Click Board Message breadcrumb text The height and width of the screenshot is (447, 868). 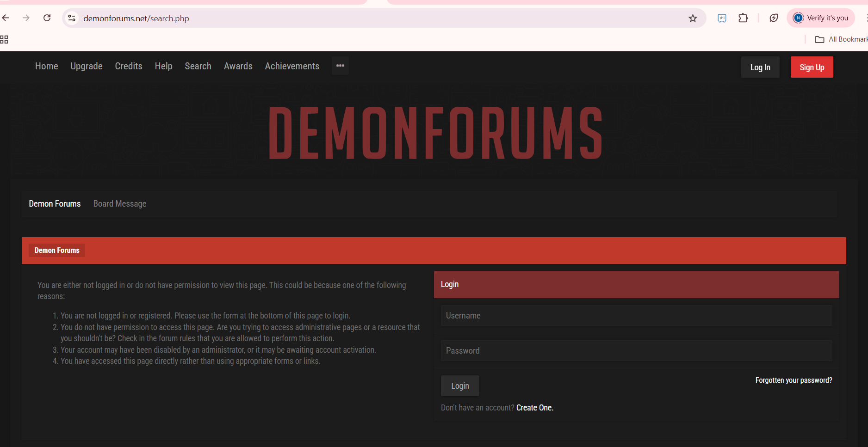click(120, 204)
